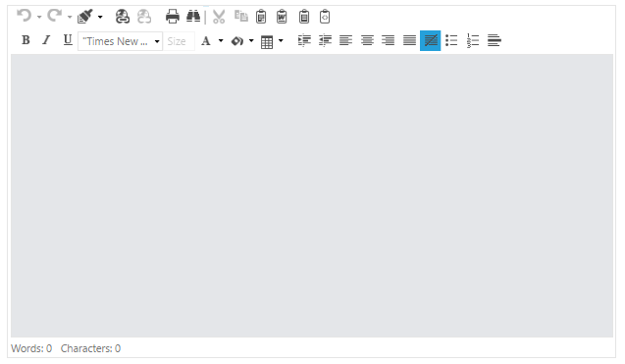Screen dimensions: 625x364
Task: Click the last paragraph-lines toolbar icon
Action: click(x=495, y=40)
